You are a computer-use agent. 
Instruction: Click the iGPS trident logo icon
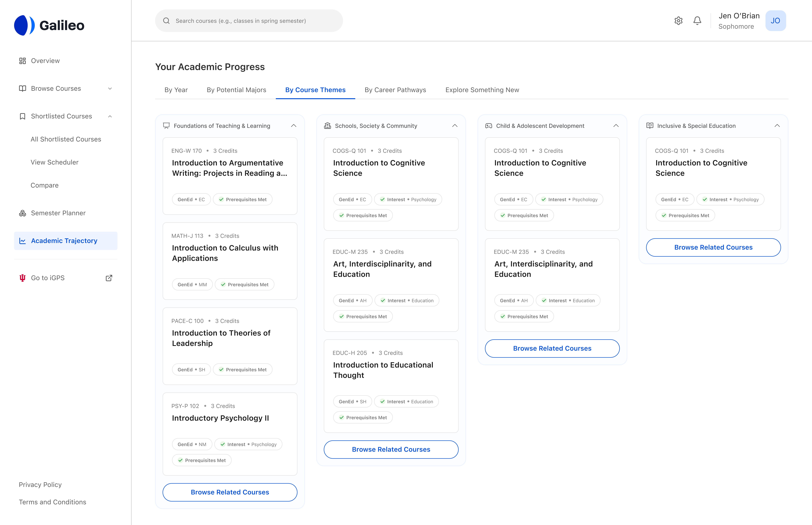[x=22, y=278]
